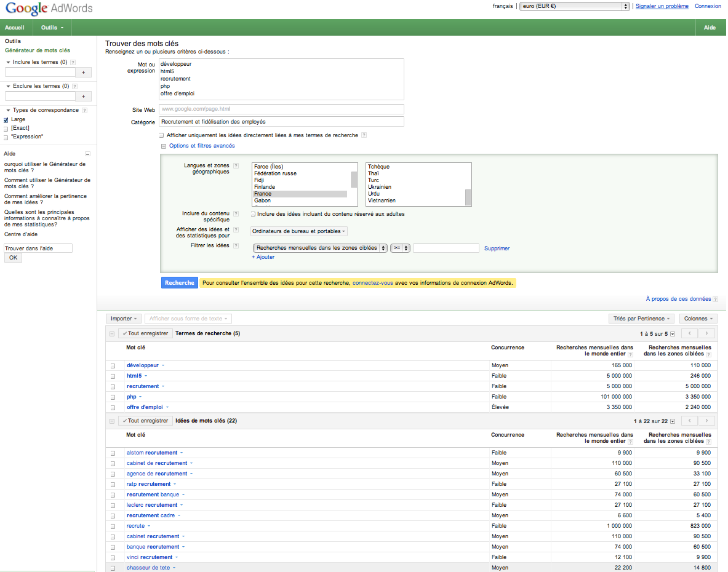Click the + Ajouter filter link

(x=263, y=257)
